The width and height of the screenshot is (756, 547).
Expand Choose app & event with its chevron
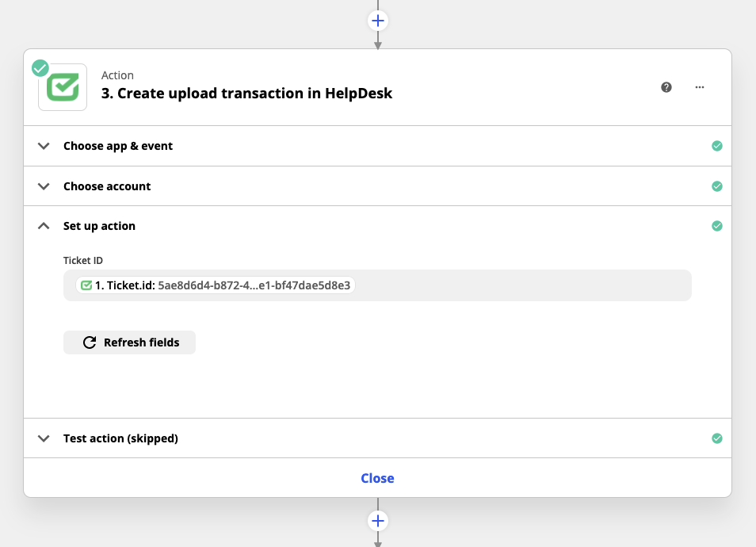pos(44,146)
